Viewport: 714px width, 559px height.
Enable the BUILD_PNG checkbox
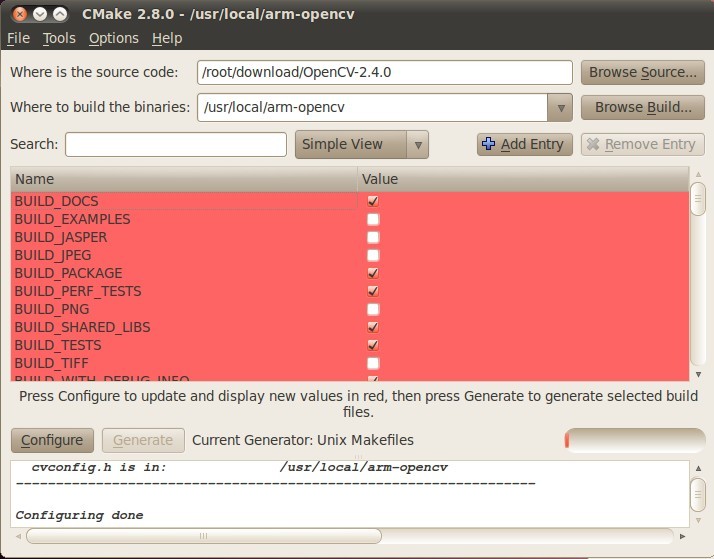pos(373,309)
